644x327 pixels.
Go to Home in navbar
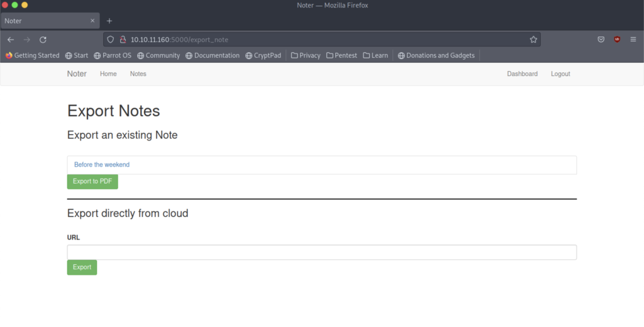click(108, 74)
